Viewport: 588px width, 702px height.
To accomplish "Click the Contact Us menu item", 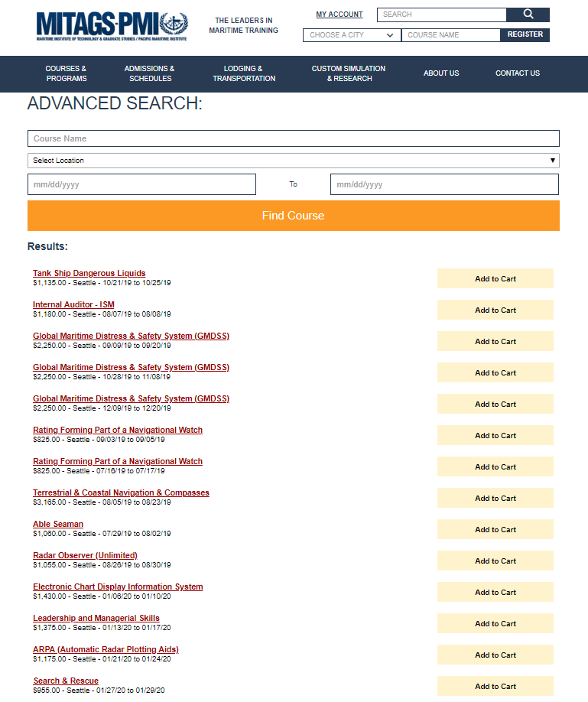I will point(518,73).
